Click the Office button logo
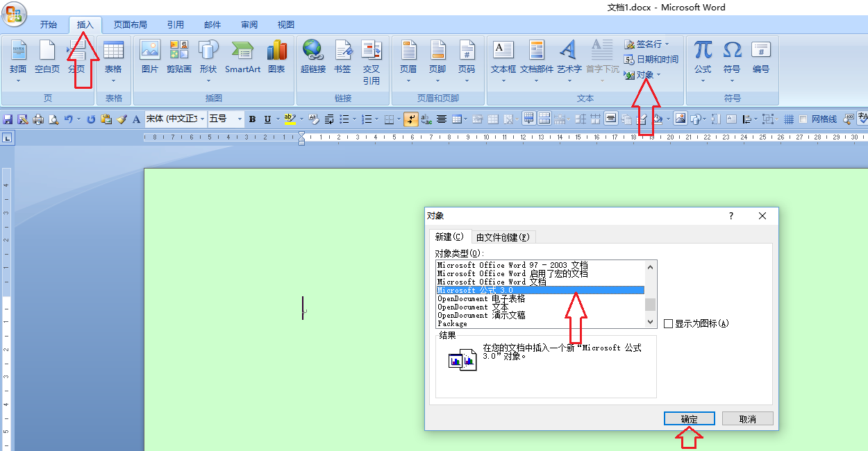 click(x=14, y=14)
